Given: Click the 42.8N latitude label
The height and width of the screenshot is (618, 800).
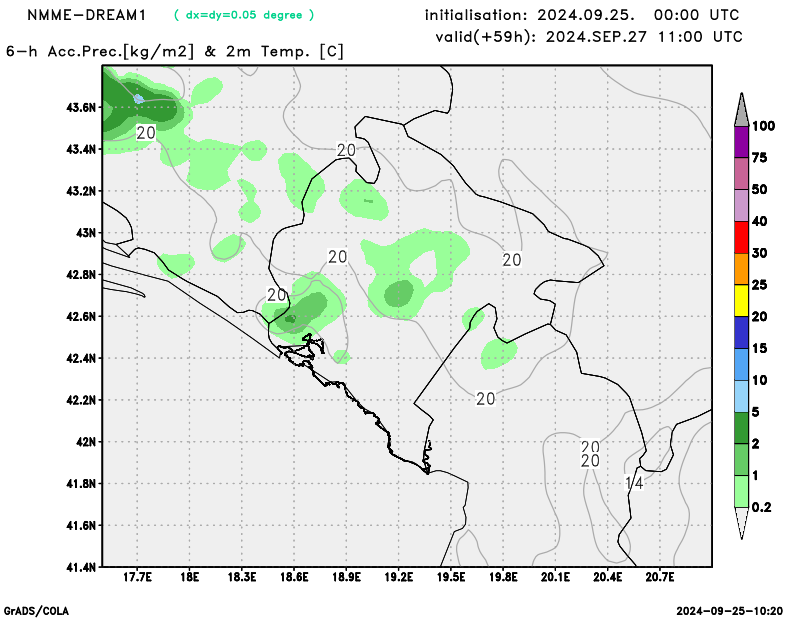Looking at the screenshot, I should coord(81,275).
